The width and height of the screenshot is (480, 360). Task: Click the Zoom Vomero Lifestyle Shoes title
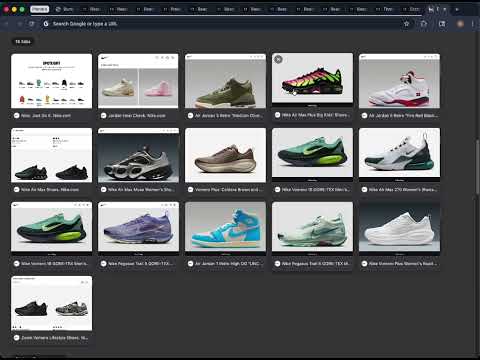click(55, 338)
